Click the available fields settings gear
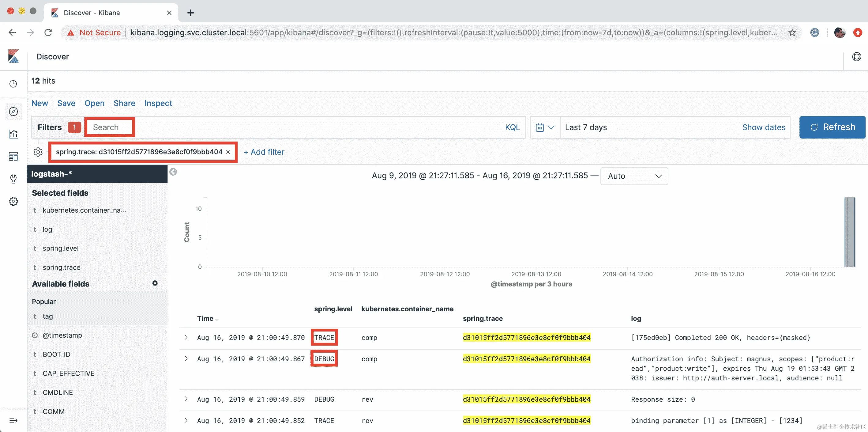This screenshot has height=432, width=868. point(155,283)
